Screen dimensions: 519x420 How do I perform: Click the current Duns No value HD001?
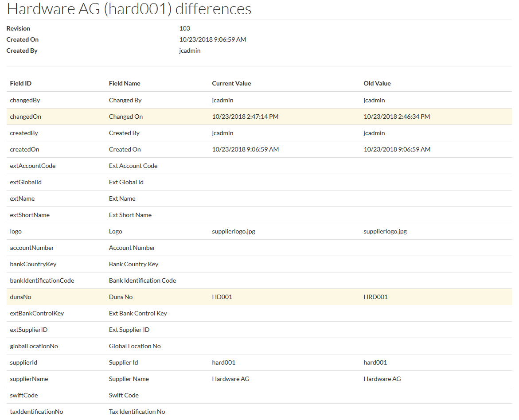point(222,297)
